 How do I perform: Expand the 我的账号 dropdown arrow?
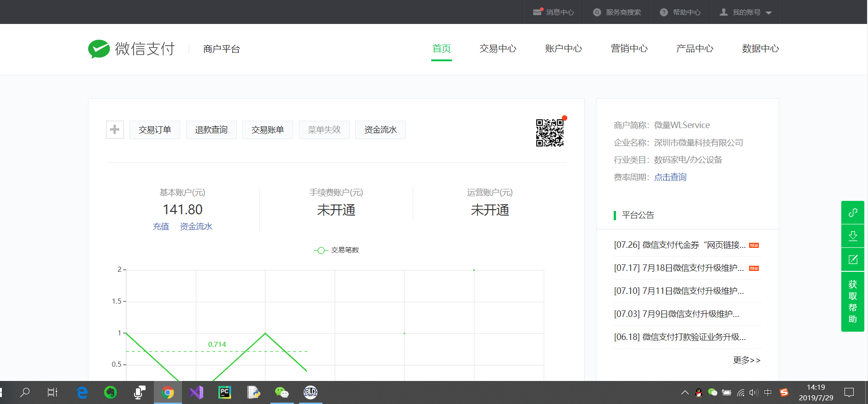pyautogui.click(x=768, y=13)
